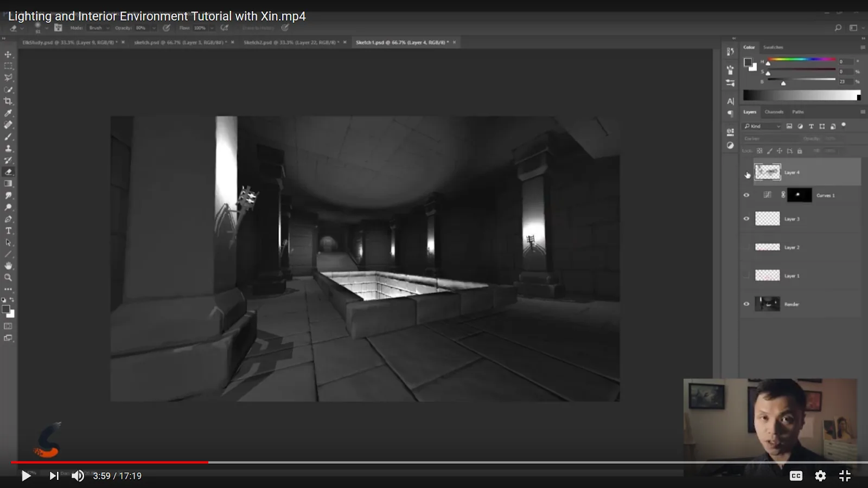Image resolution: width=868 pixels, height=488 pixels.
Task: Select the Quick Selection tool
Action: click(x=8, y=90)
